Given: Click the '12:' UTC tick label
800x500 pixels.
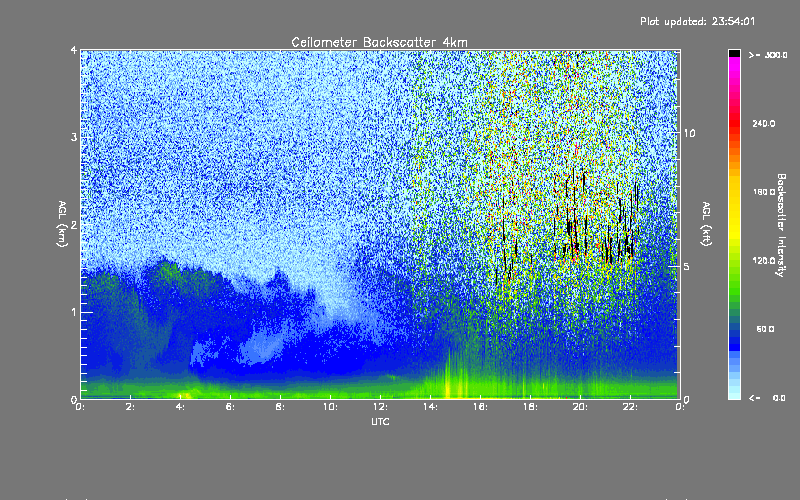Looking at the screenshot, I should coord(381,407).
